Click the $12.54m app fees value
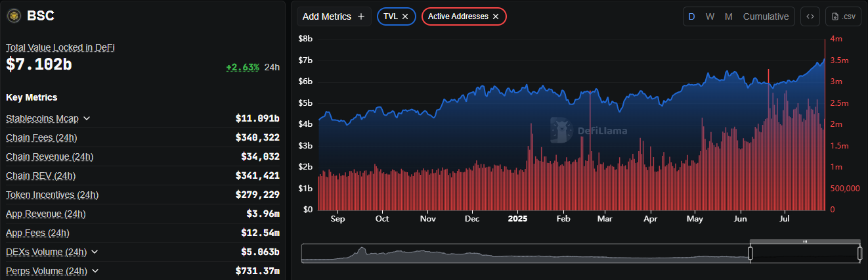 point(260,233)
